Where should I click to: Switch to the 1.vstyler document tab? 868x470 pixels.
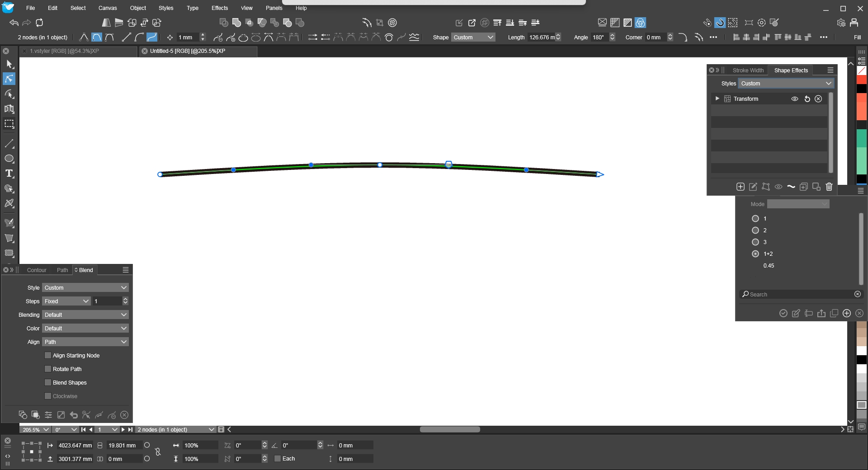[x=64, y=51]
